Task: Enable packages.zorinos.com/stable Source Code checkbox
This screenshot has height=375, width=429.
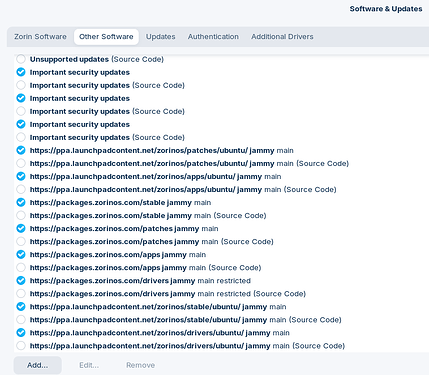Action: pyautogui.click(x=21, y=215)
